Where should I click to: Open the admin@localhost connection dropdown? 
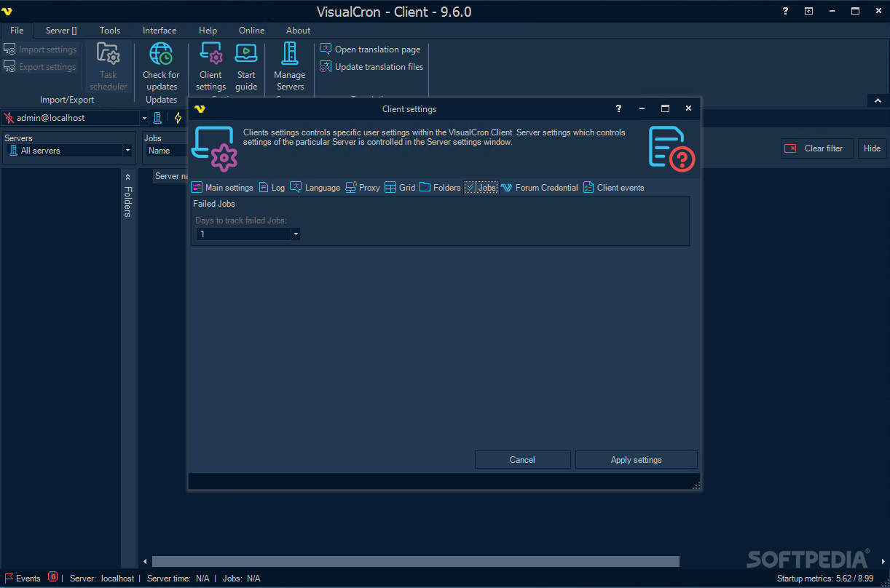144,118
